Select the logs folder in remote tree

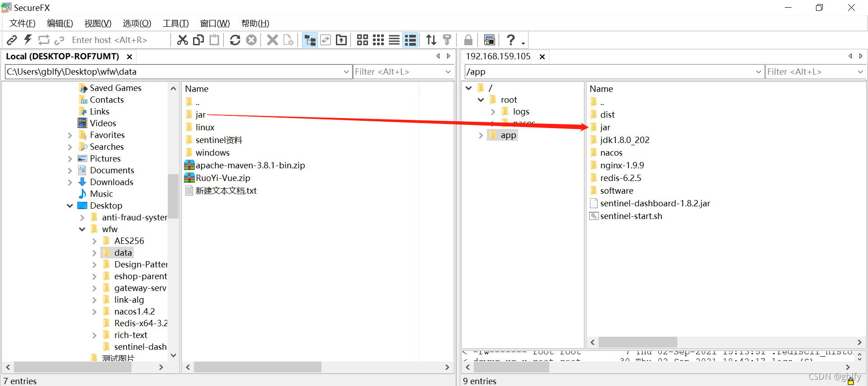point(521,112)
